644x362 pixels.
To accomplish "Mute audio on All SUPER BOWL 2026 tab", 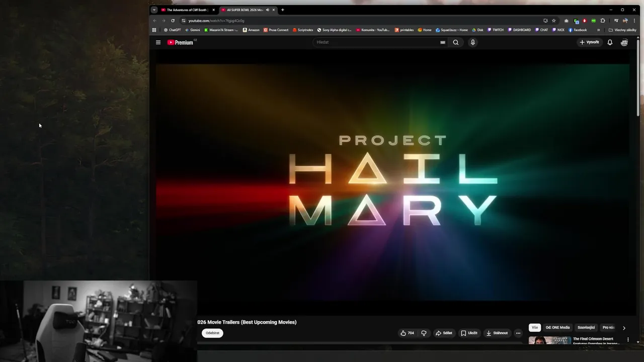I will coord(267,10).
